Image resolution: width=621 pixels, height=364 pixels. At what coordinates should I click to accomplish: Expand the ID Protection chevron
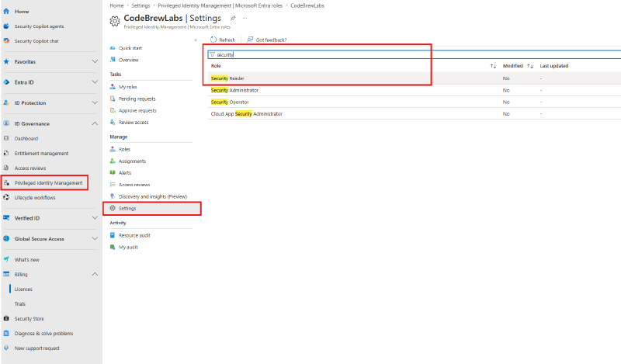95,102
